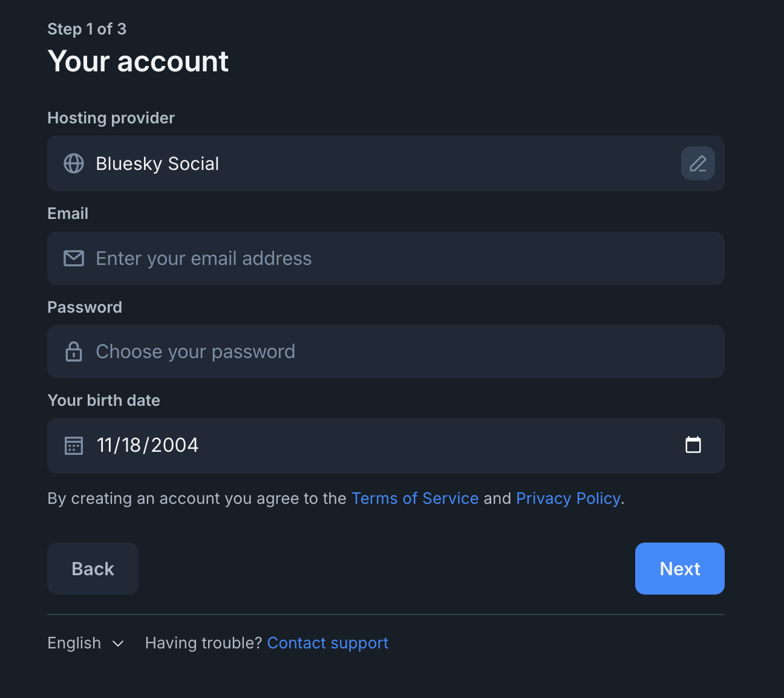This screenshot has width=784, height=698.
Task: Open the English language selector
Action: pyautogui.click(x=86, y=643)
